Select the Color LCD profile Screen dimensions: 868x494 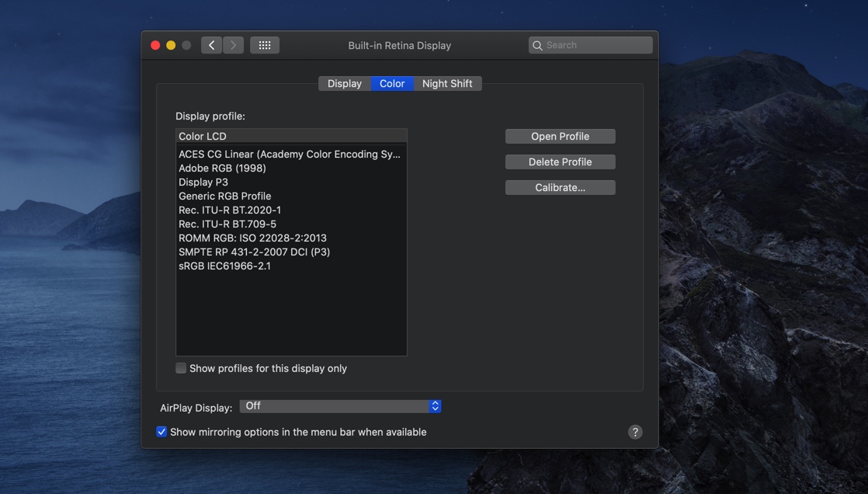(291, 136)
